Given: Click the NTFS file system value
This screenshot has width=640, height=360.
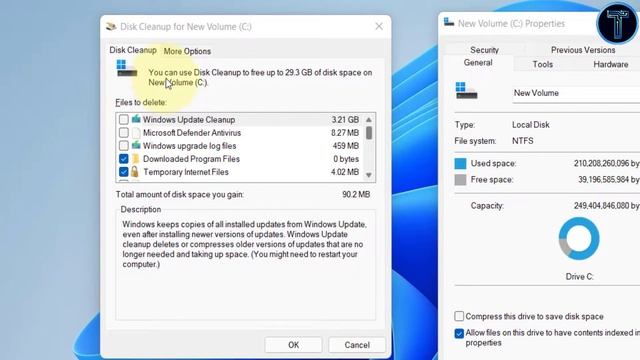Looking at the screenshot, I should point(522,141).
